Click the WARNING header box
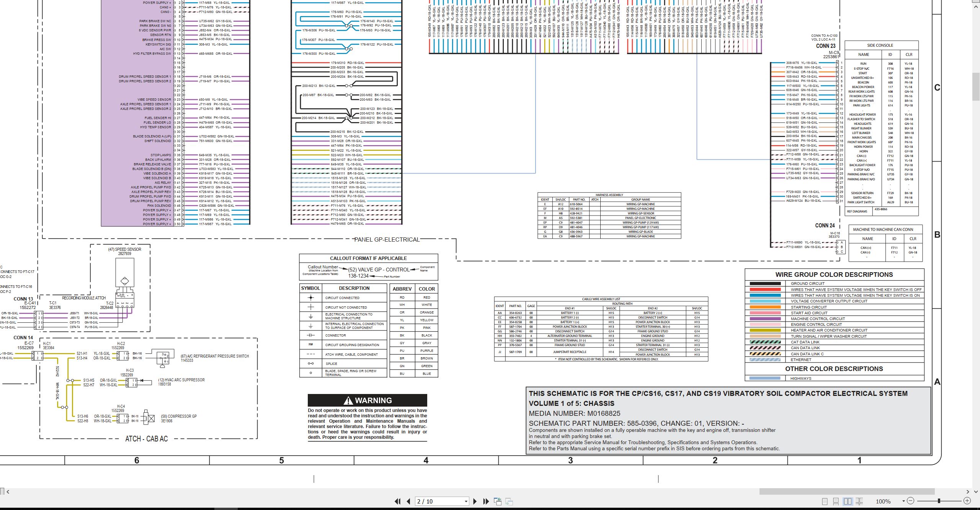This screenshot has height=510, width=980. [367, 400]
